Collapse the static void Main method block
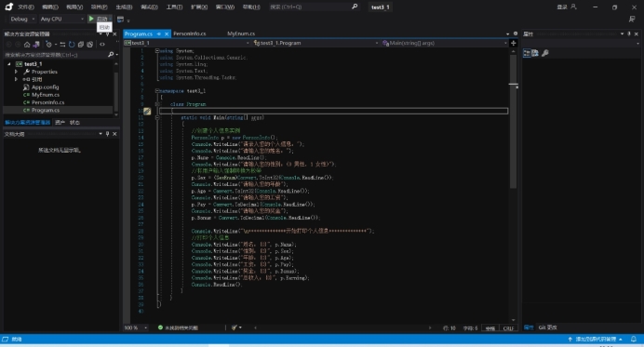Screen dimensions: 644x347 [x=157, y=117]
